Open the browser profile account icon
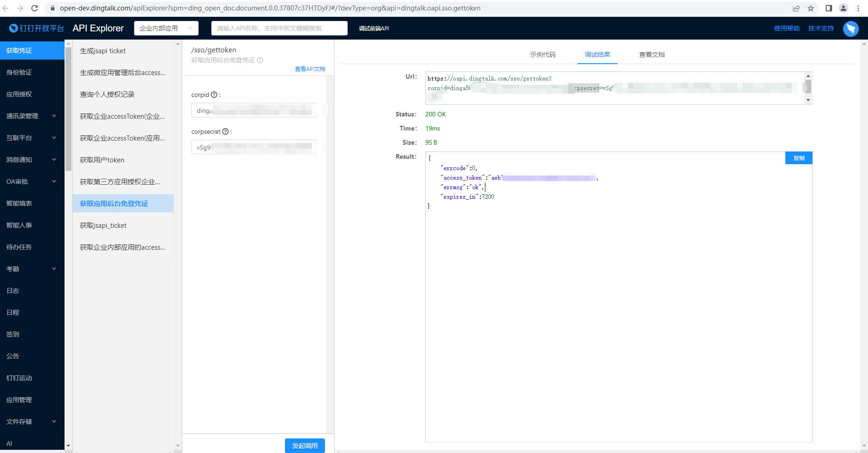The width and height of the screenshot is (868, 453). (843, 8)
